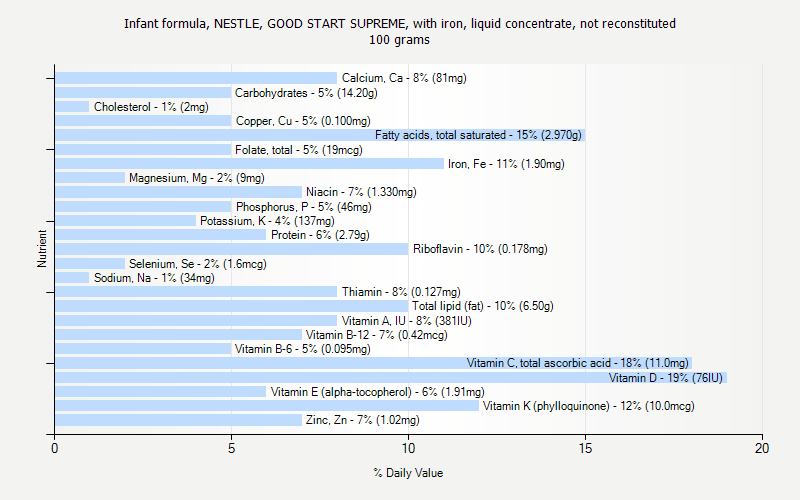
Task: Click the bar left of the Cholesterol label
Action: [x=72, y=107]
